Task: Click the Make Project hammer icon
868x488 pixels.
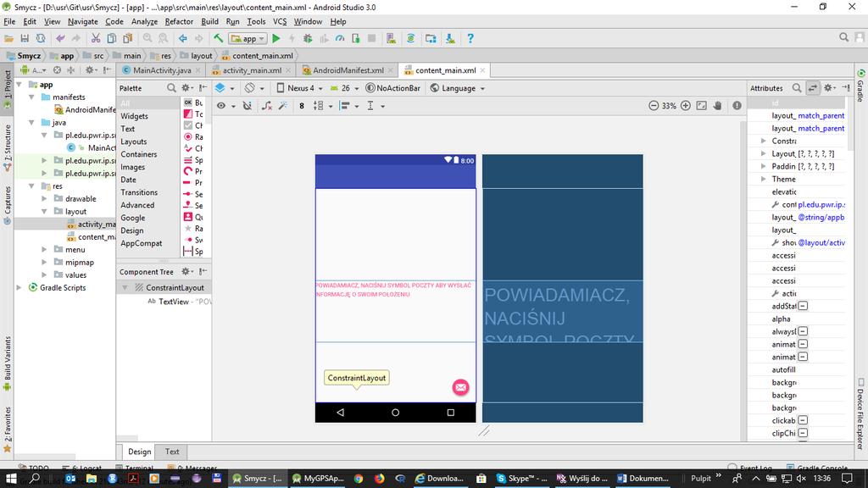Action: 218,38
